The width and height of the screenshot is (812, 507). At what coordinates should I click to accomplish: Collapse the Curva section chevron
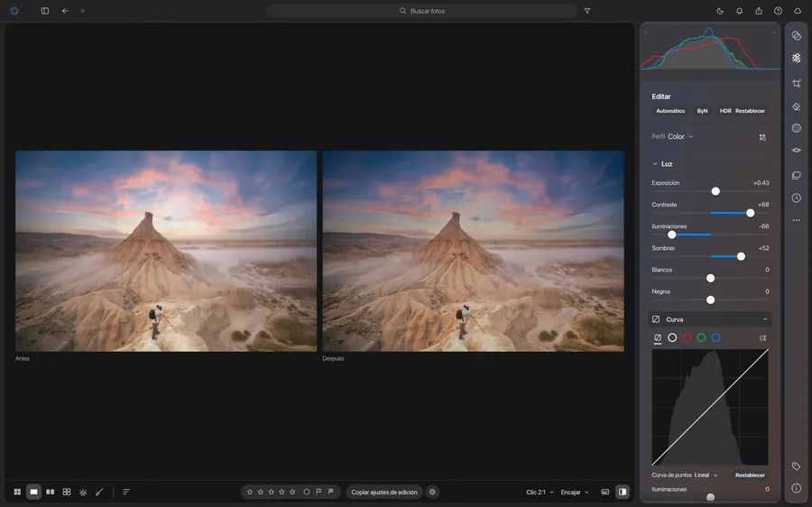(x=765, y=319)
